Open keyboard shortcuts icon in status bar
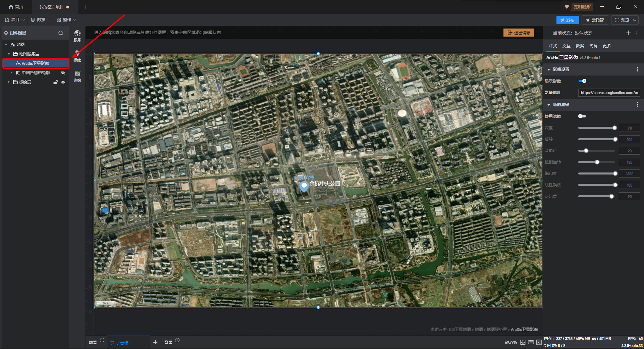The width and height of the screenshot is (644, 349). tap(531, 342)
